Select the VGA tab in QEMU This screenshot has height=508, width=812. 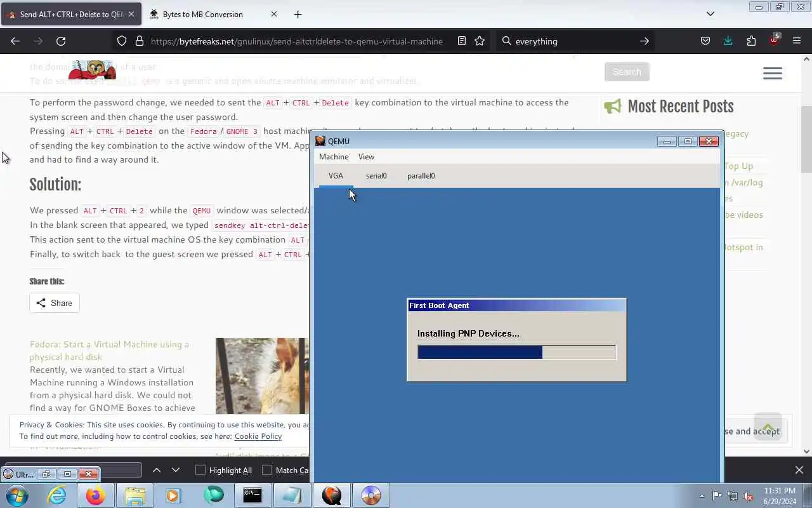(x=336, y=176)
